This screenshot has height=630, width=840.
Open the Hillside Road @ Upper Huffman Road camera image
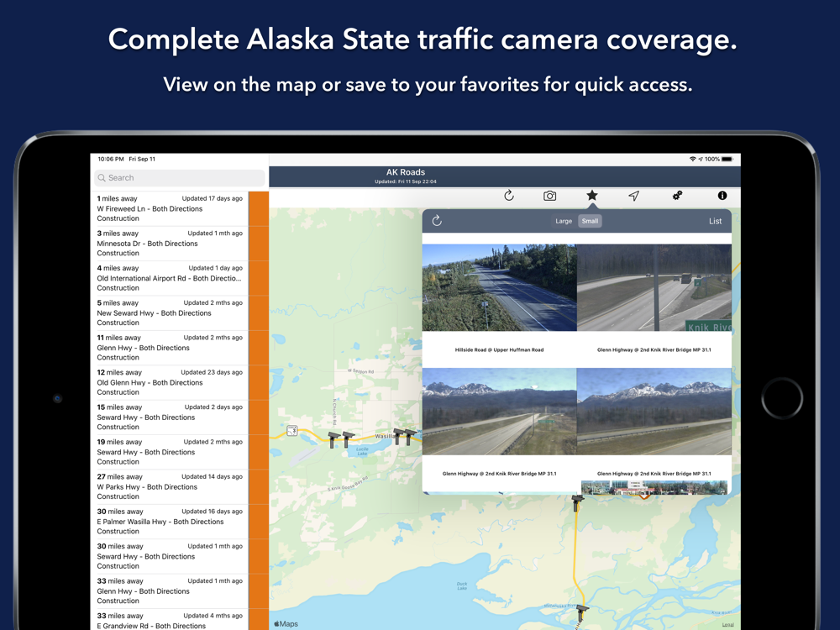tap(499, 287)
